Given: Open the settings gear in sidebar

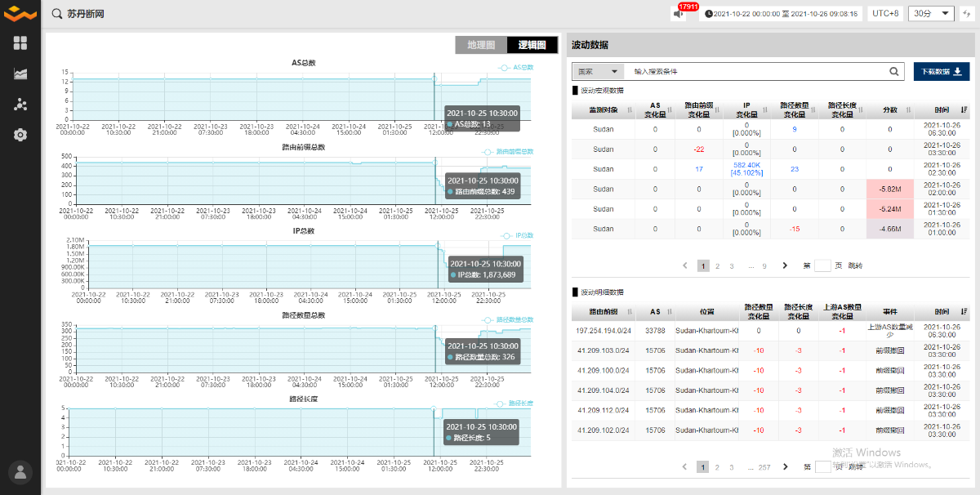Looking at the screenshot, I should pyautogui.click(x=20, y=135).
